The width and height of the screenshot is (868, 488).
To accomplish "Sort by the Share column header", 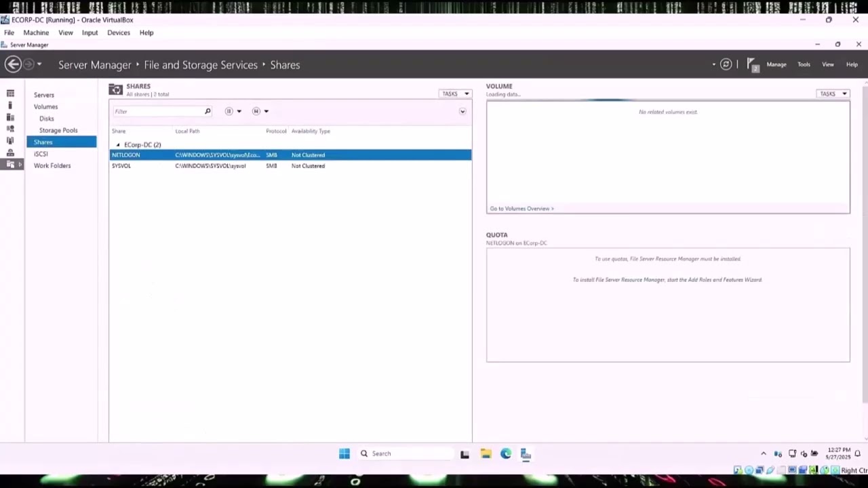I will 119,131.
